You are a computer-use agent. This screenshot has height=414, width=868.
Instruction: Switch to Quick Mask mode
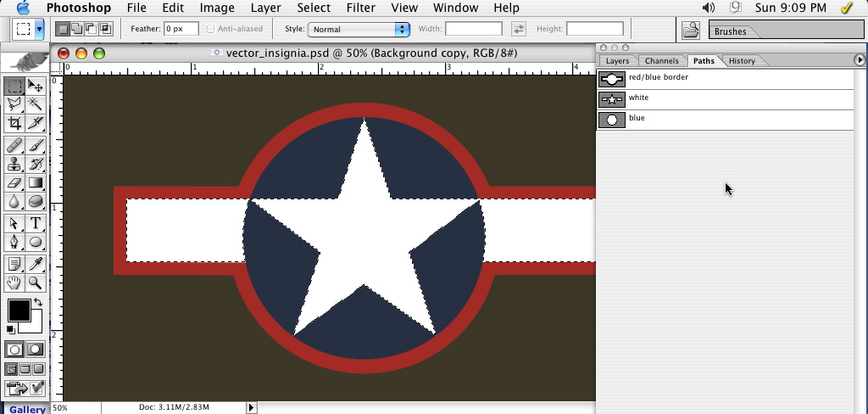pos(36,350)
